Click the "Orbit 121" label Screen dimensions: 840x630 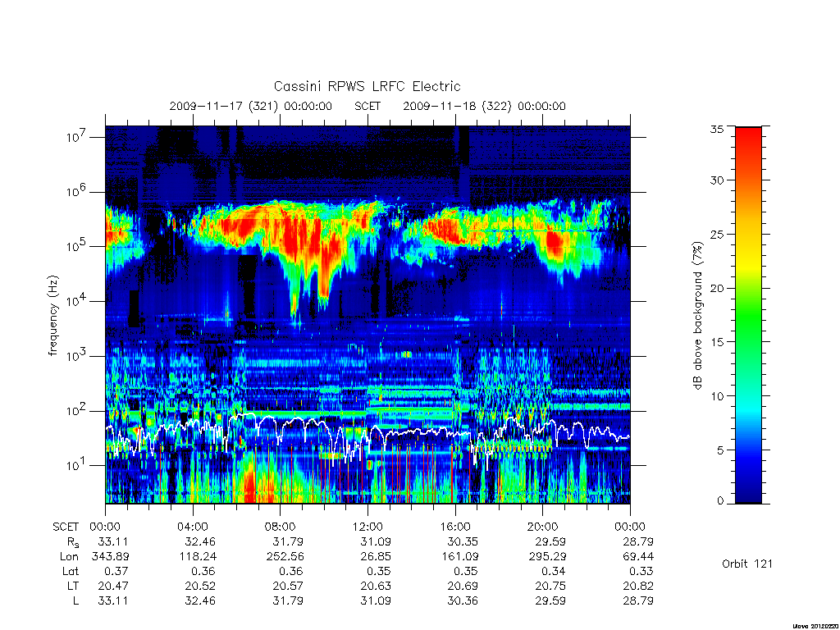(746, 564)
